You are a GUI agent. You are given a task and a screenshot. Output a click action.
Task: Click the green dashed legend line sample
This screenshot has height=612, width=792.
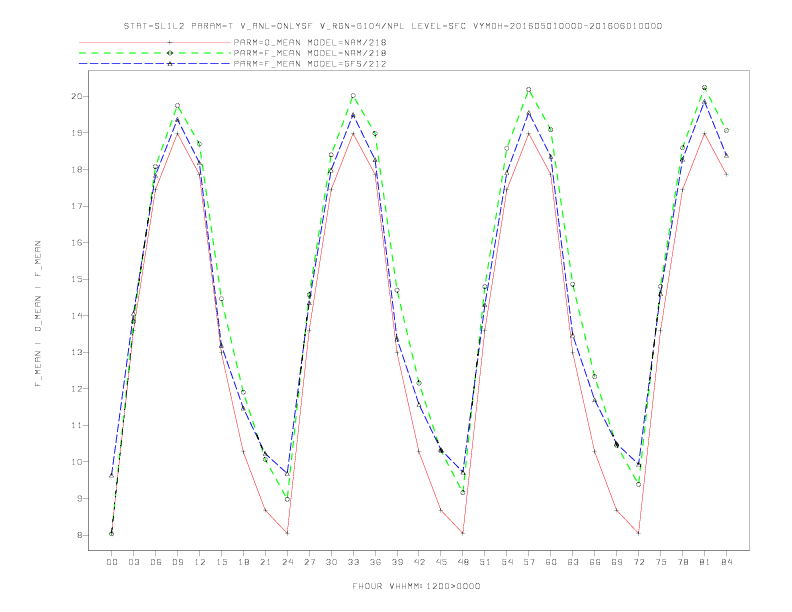click(155, 53)
